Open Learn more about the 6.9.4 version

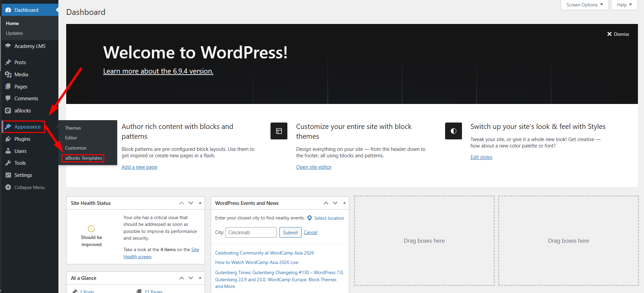(x=158, y=71)
